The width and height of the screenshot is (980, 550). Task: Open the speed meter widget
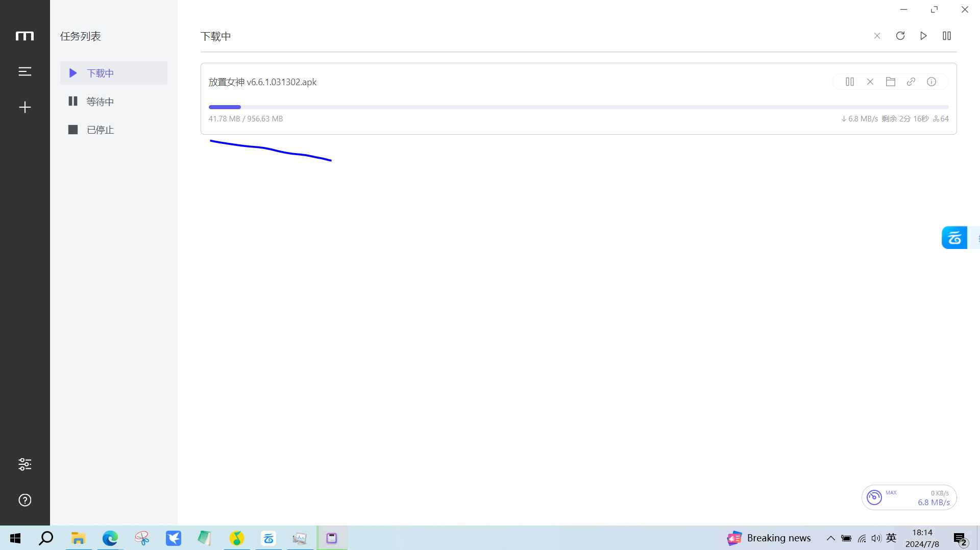pos(909,497)
